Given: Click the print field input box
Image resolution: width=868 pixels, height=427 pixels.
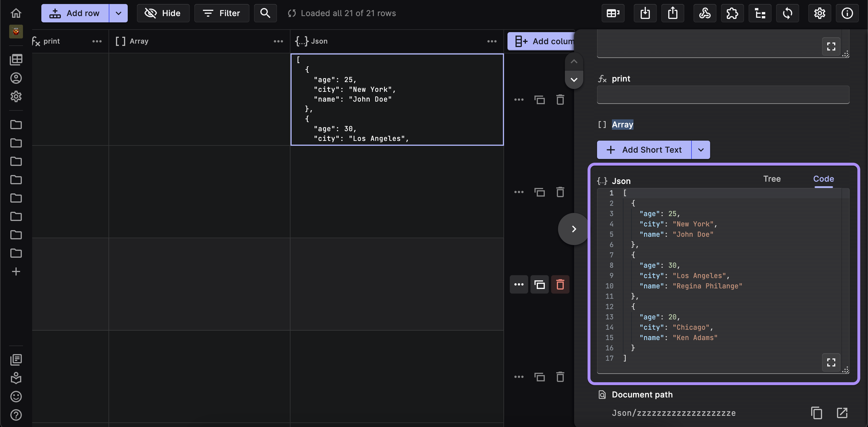Looking at the screenshot, I should 723,95.
